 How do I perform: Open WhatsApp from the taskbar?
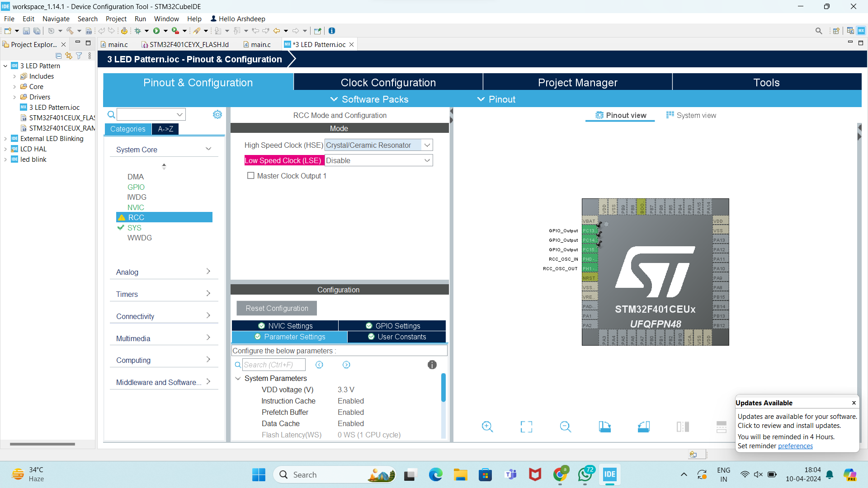coord(585,474)
